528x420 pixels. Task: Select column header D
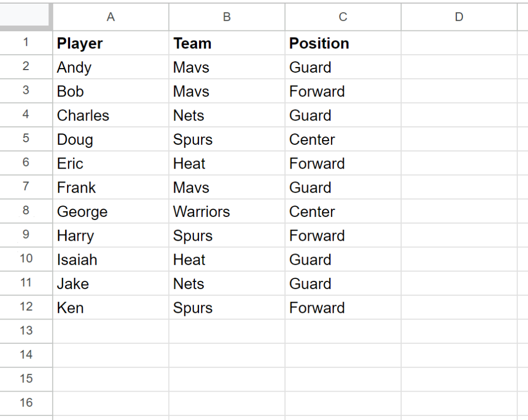(x=459, y=17)
